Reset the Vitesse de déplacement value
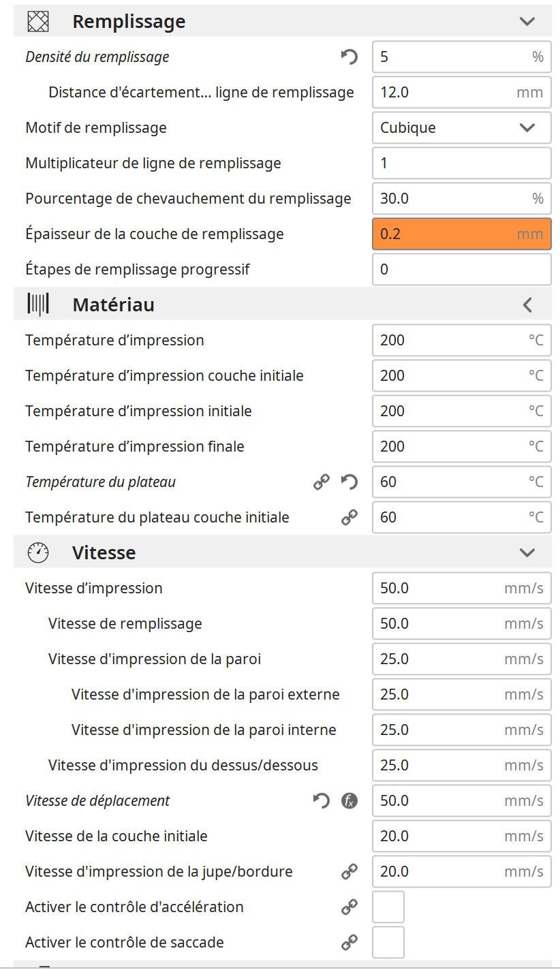 point(322,801)
